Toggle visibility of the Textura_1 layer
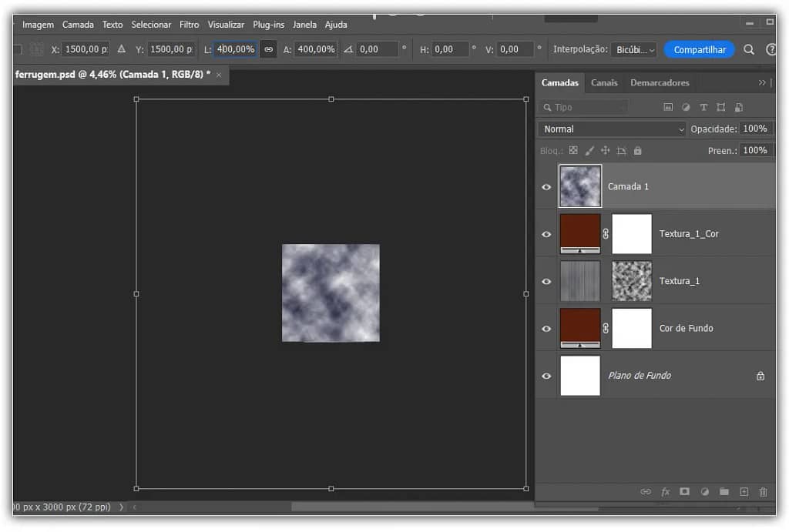 tap(546, 282)
